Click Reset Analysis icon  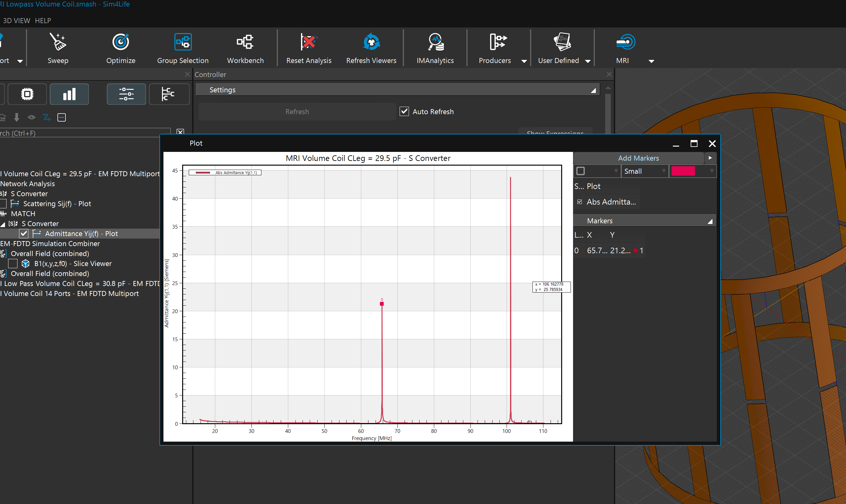coord(309,42)
